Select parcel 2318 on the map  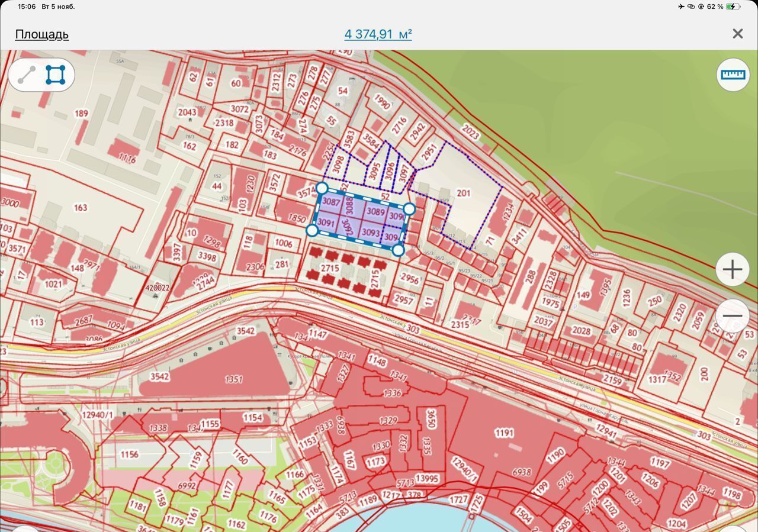coord(224,123)
